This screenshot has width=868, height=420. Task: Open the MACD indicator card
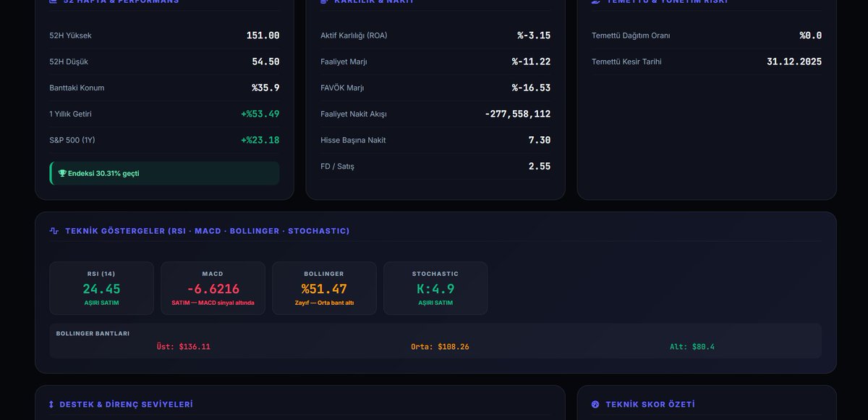click(213, 288)
